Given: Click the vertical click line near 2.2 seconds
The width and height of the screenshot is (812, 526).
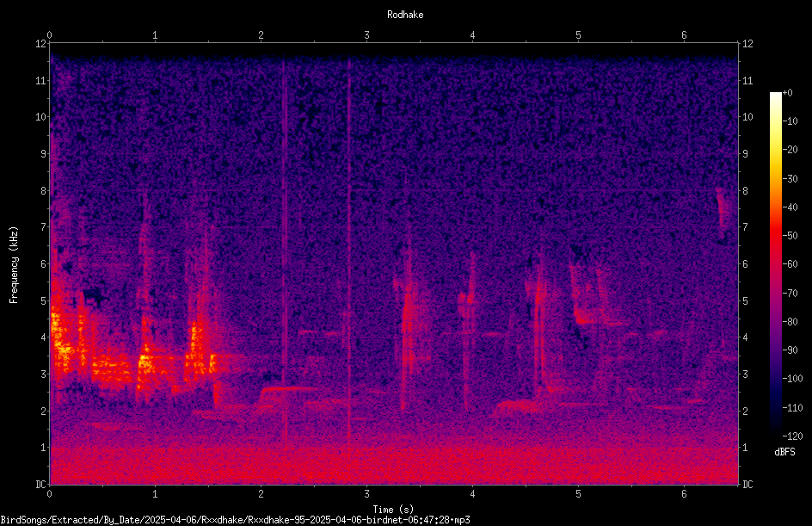Looking at the screenshot, I should coord(284,249).
